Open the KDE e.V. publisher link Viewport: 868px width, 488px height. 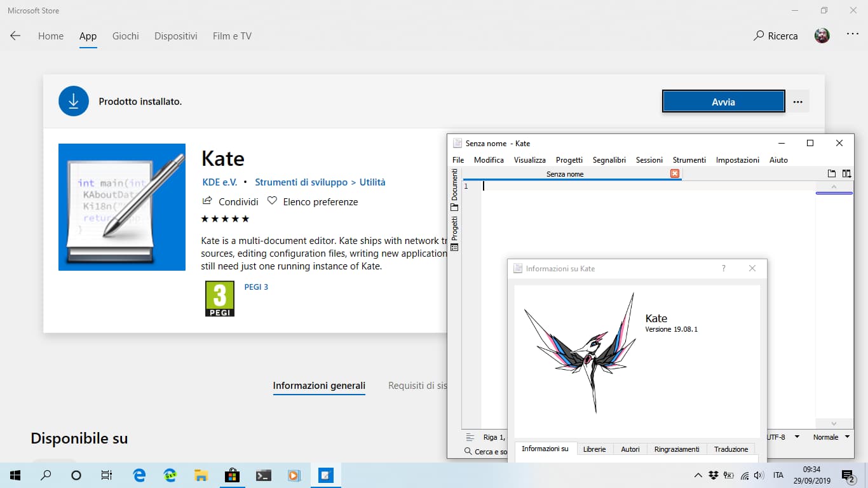(220, 182)
